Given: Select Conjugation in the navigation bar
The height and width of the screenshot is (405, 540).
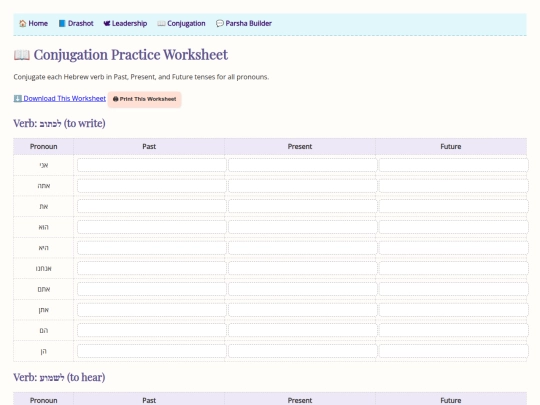Looking at the screenshot, I should point(181,23).
